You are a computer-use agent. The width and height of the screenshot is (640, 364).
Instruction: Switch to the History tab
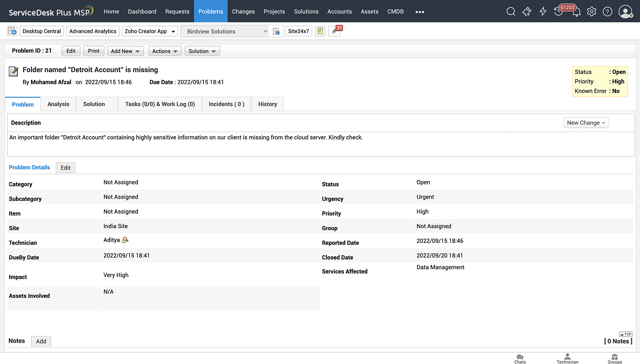(x=267, y=104)
